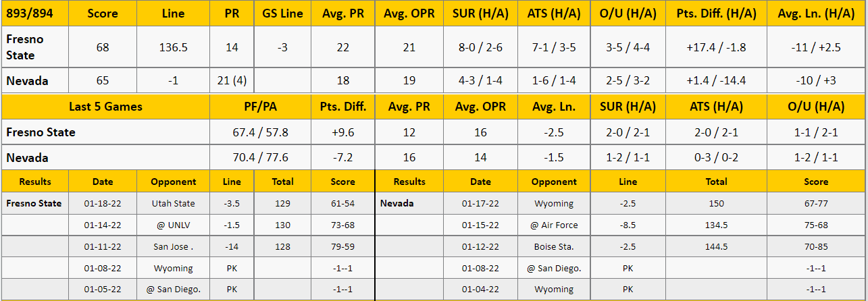
Task: Select the Boise Sta. opponent cell
Action: (554, 246)
